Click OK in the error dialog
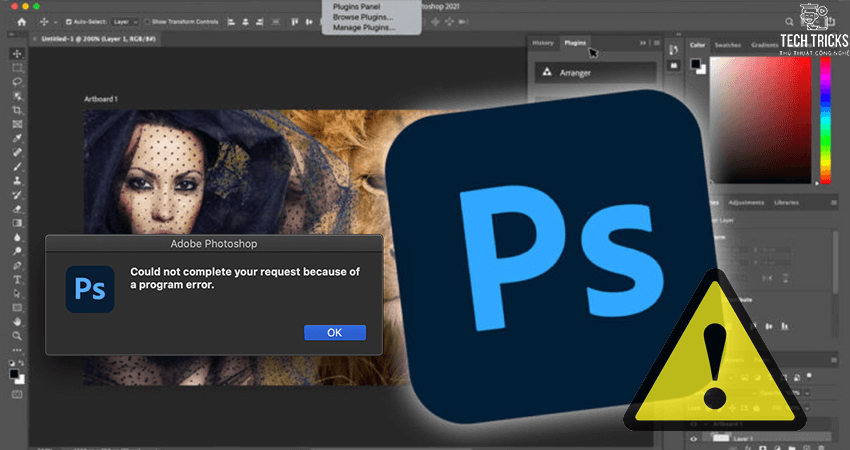Viewport: 850px width, 450px height. click(334, 333)
